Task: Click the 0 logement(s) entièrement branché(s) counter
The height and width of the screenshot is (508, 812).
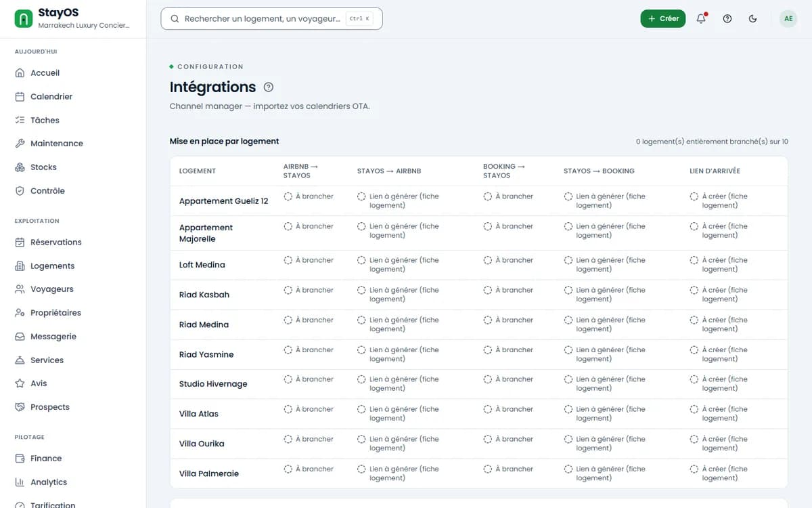Action: coord(712,142)
